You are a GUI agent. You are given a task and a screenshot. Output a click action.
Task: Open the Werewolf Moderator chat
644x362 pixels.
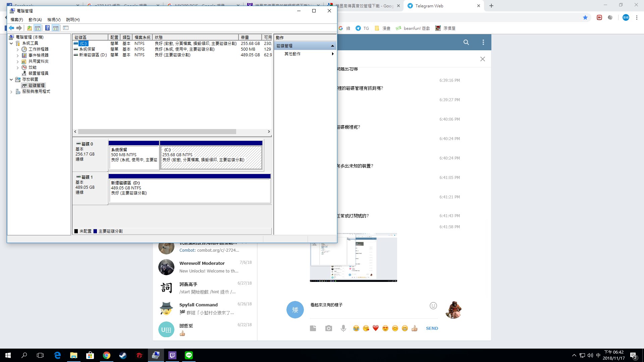(205, 267)
